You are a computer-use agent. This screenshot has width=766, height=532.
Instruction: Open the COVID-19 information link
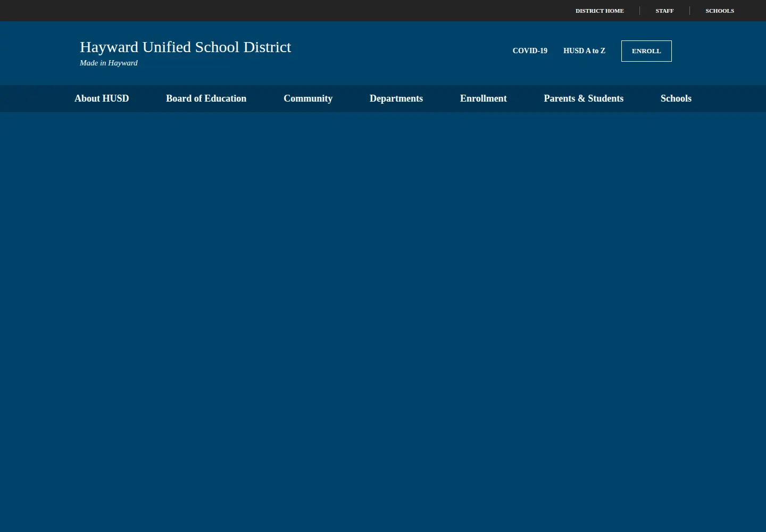tap(530, 51)
